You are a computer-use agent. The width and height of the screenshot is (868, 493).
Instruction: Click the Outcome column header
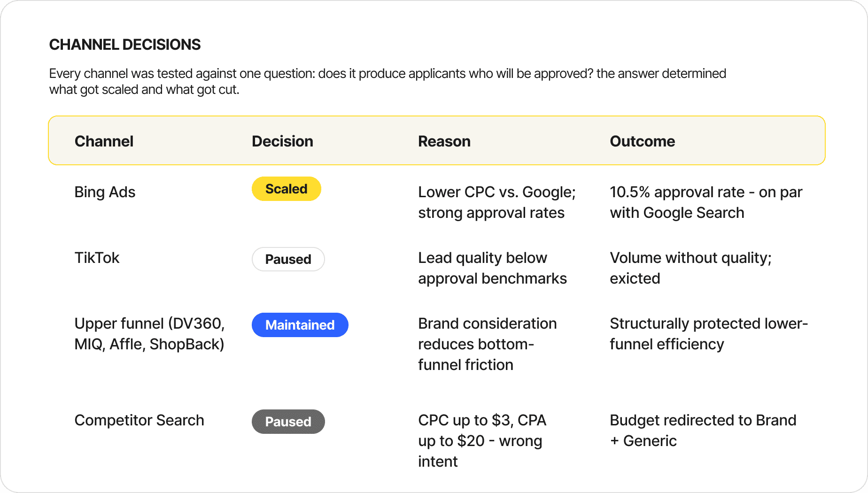(x=642, y=141)
